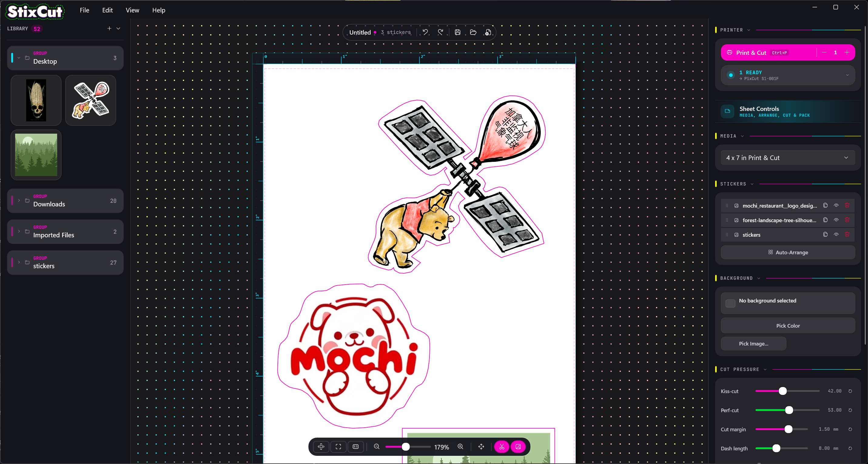Image resolution: width=868 pixels, height=464 pixels.
Task: Open the library options chevron menu
Action: tap(118, 28)
